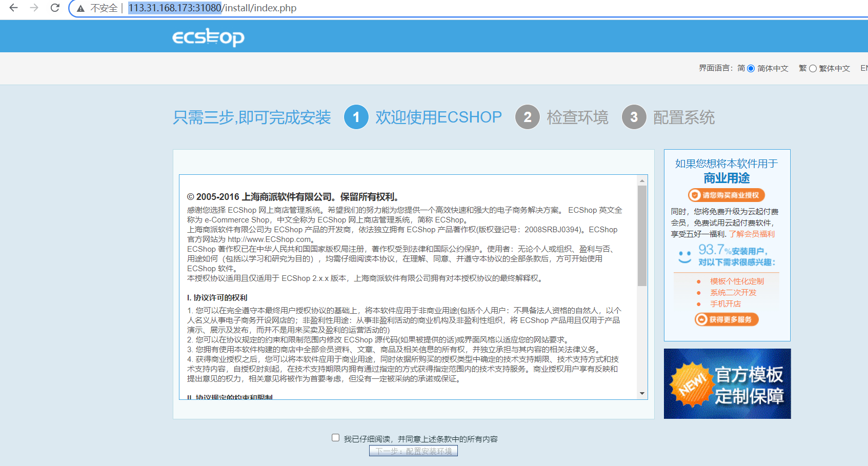Select 繁体中文 language radio button
Viewport: 868px width, 466px height.
[813, 68]
